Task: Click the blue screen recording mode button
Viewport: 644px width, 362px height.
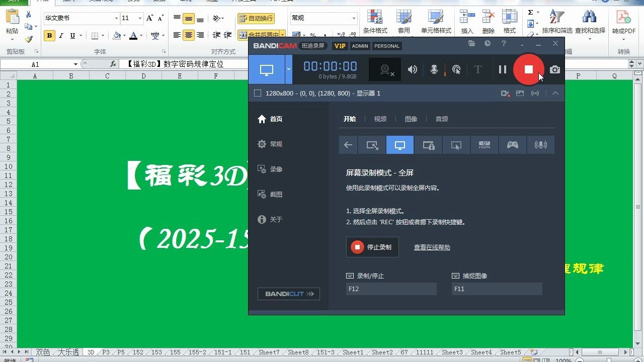Action: point(267,69)
